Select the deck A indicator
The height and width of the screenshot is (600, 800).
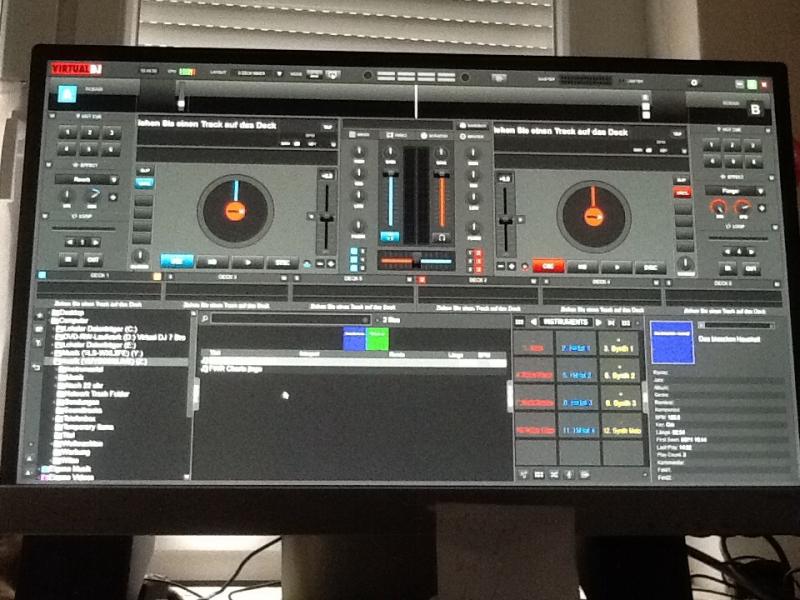67,94
